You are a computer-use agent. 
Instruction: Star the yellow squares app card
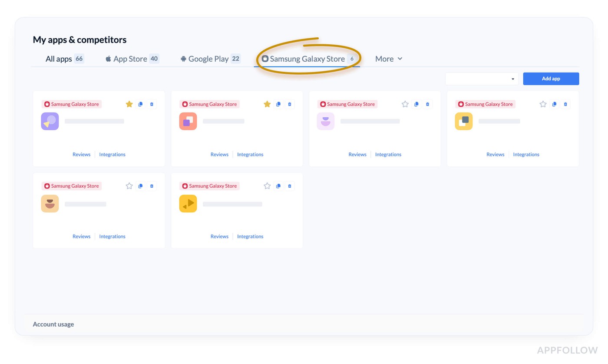pyautogui.click(x=543, y=104)
